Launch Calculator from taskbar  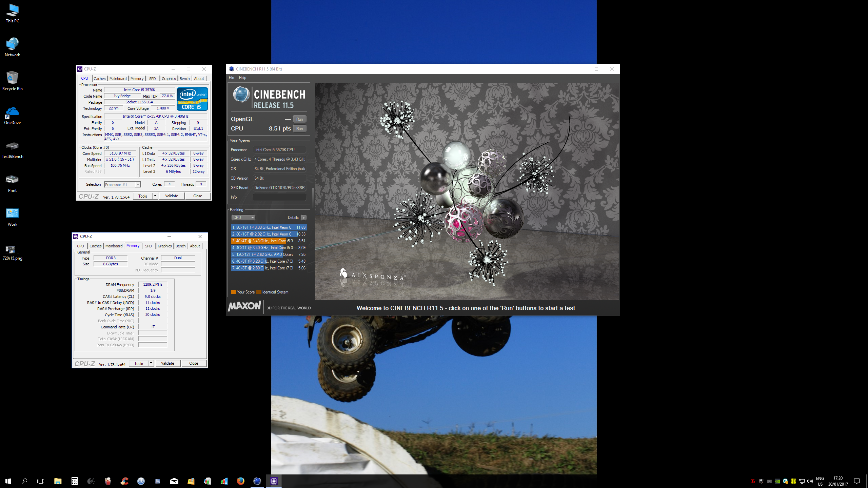click(x=74, y=481)
